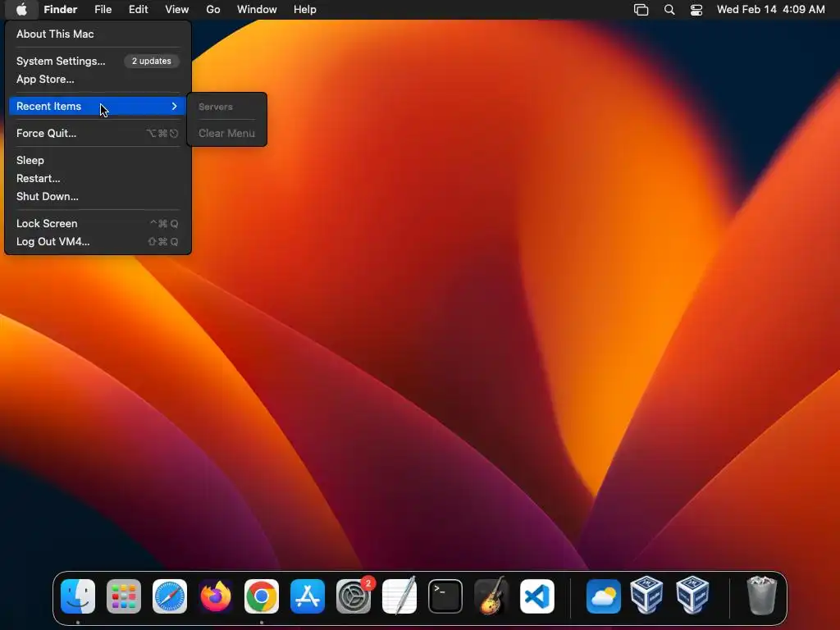Choose App Store… in Apple menu
The height and width of the screenshot is (630, 840).
point(98,80)
